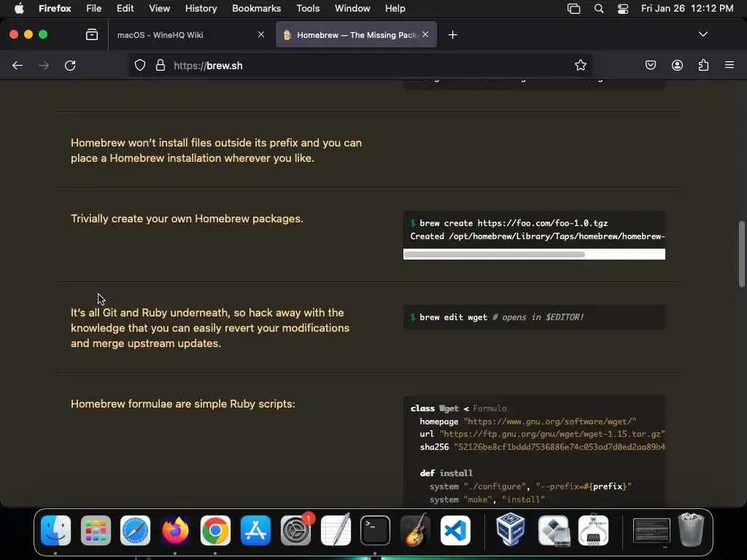
Task: Click the 'class Wget < Formula' code line
Action: coord(458,408)
